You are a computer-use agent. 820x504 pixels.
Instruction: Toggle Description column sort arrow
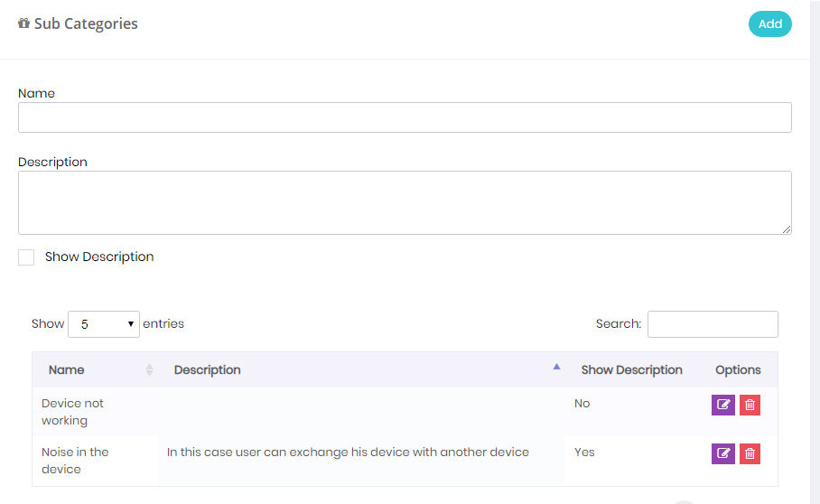(556, 367)
